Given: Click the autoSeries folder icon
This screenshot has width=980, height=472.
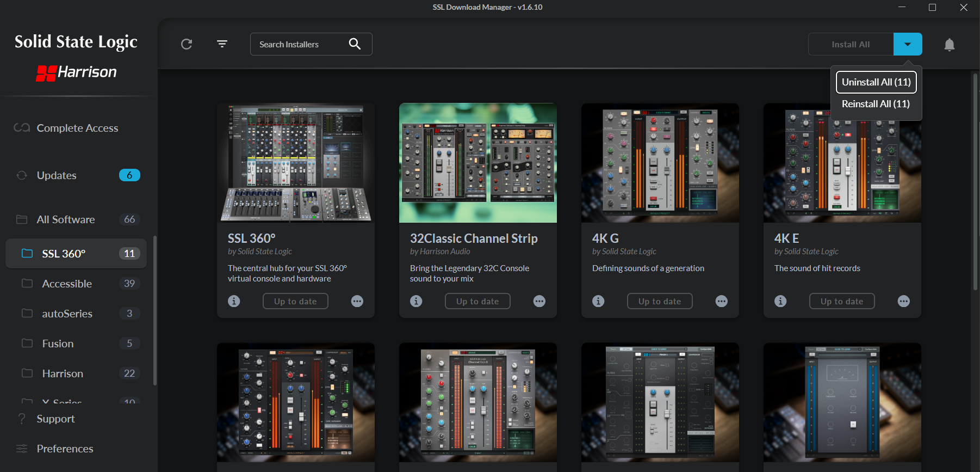Looking at the screenshot, I should click(x=27, y=314).
